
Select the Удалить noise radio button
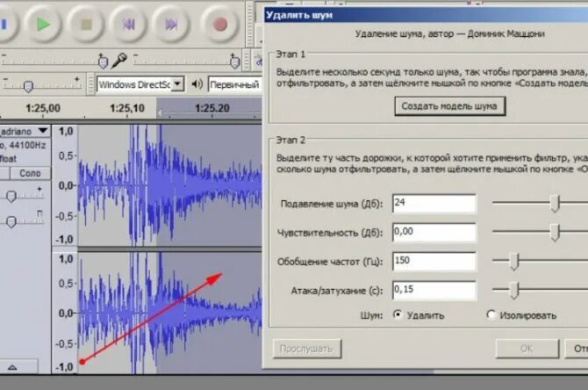pyautogui.click(x=398, y=314)
